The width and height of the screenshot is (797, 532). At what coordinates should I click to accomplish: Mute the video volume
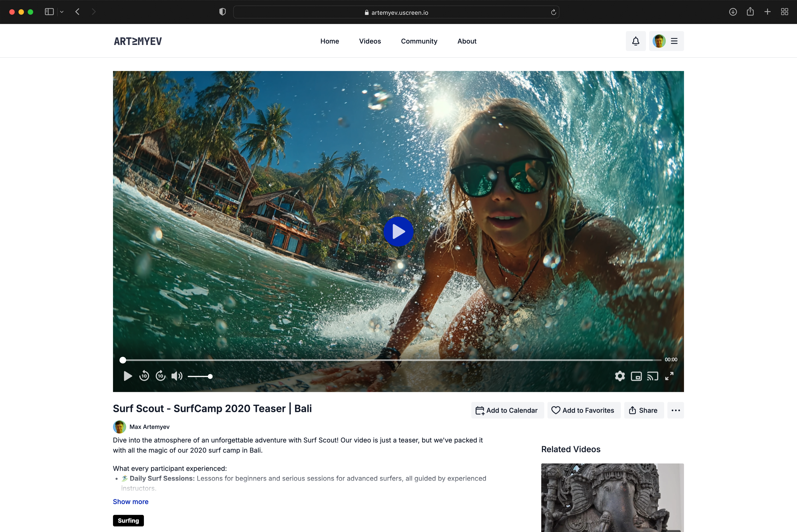click(x=176, y=376)
